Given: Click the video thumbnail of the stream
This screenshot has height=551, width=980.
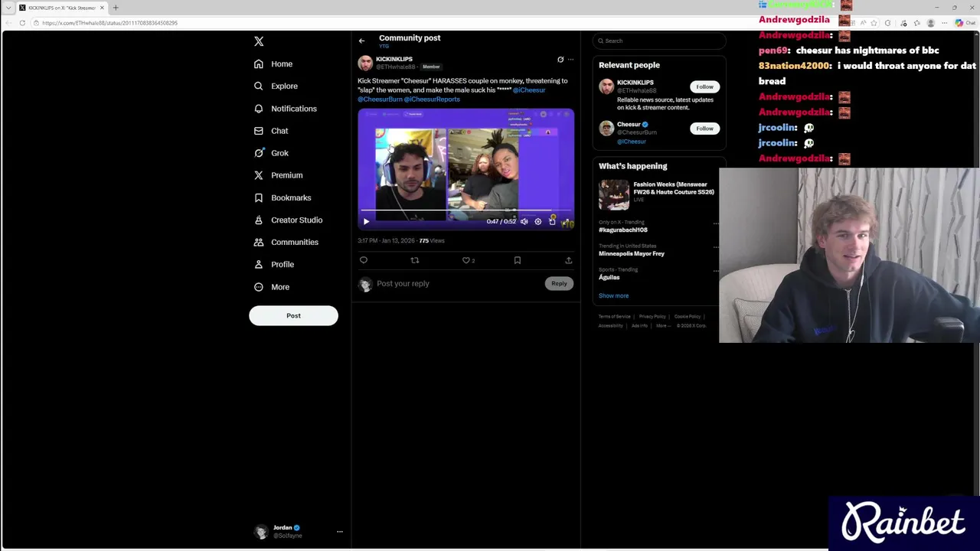Looking at the screenshot, I should pyautogui.click(x=465, y=168).
